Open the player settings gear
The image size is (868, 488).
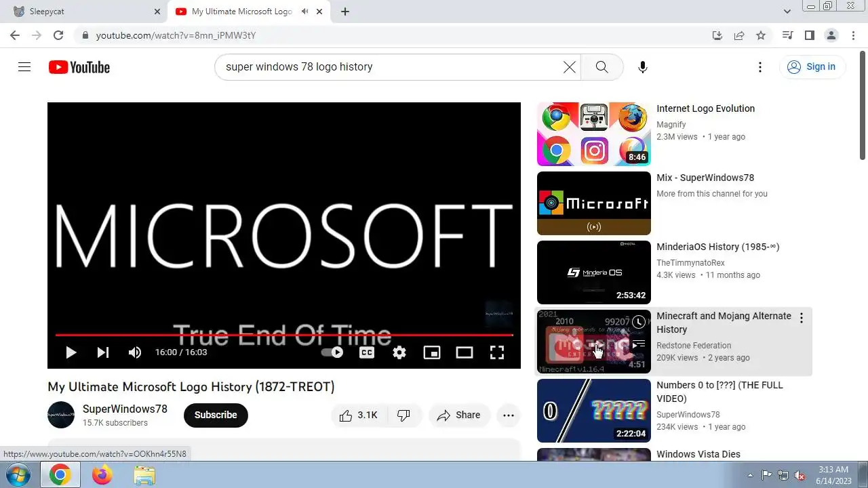point(399,352)
